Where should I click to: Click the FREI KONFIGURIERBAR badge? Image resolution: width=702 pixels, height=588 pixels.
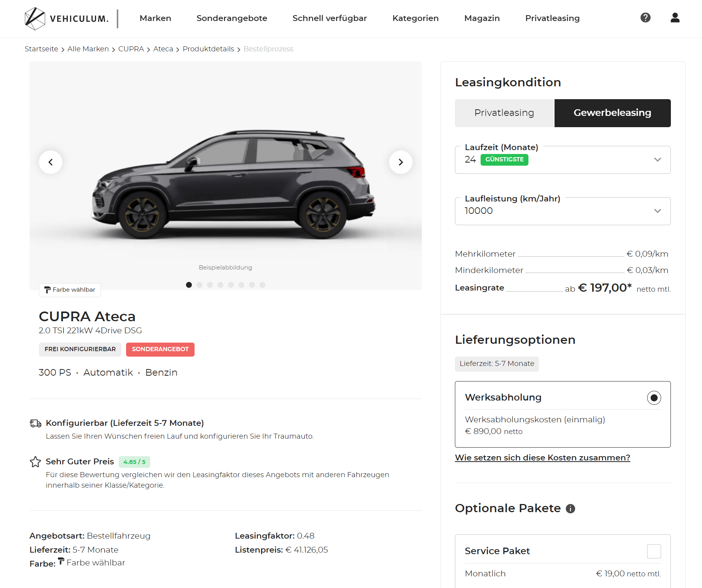(80, 349)
